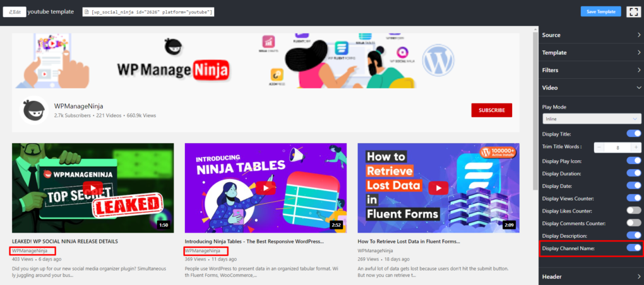Play the LEAKED top secret video
This screenshot has height=285, width=644.
[93, 187]
